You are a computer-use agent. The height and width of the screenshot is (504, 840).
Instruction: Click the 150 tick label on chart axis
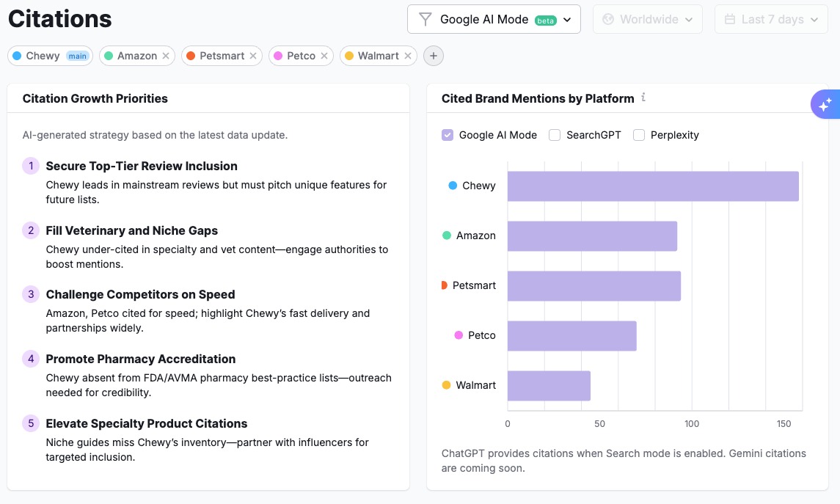pos(784,423)
